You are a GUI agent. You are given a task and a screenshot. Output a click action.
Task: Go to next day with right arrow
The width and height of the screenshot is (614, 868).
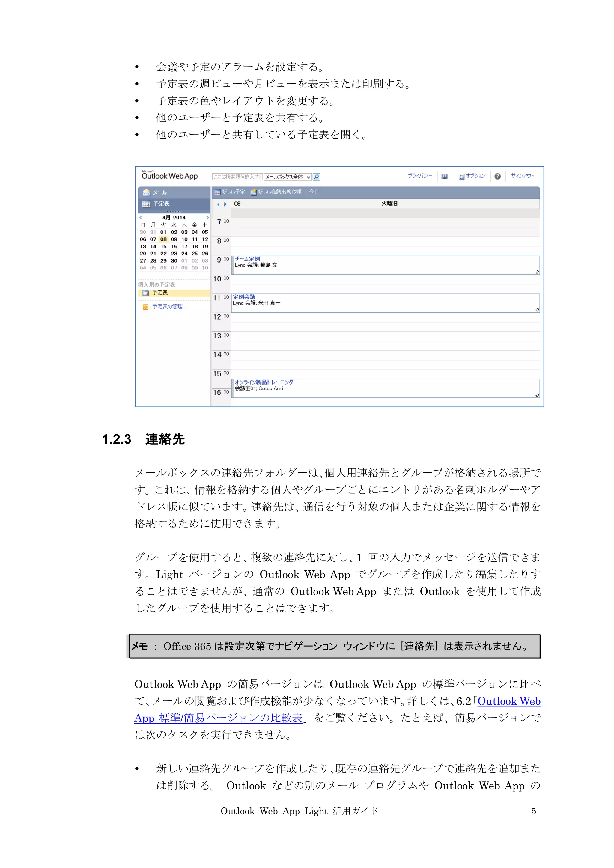(x=225, y=204)
